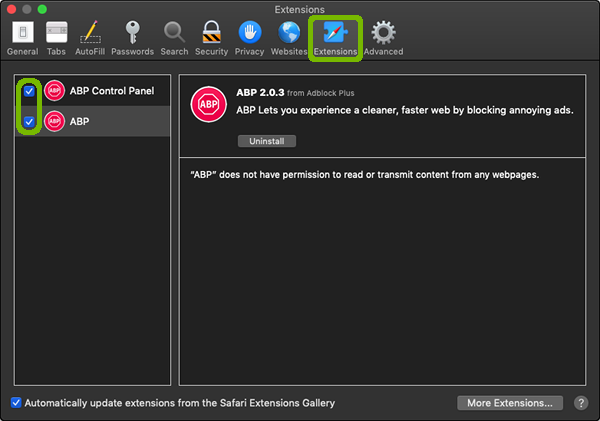Zoom the window with the green button
Viewport: 600px width, 421px height.
[42, 9]
